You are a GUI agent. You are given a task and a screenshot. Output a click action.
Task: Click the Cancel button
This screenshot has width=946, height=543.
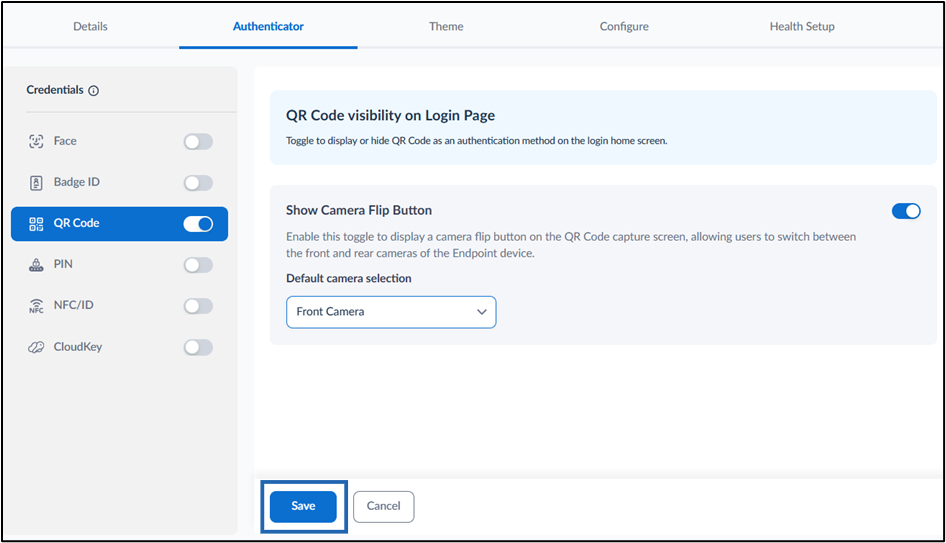[383, 506]
